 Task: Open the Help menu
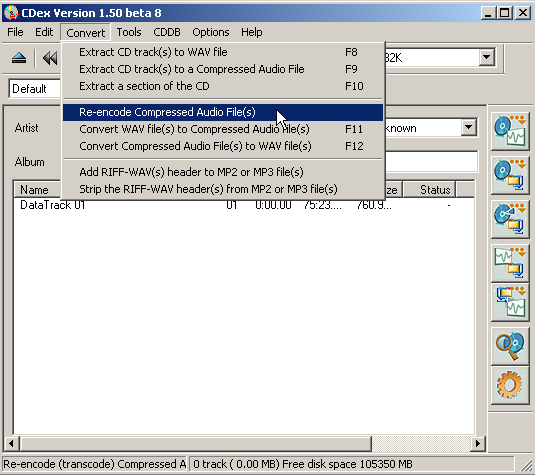point(252,32)
